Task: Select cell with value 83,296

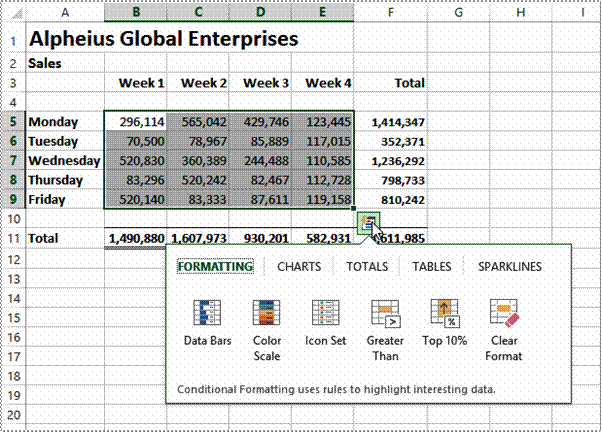Action: click(x=136, y=180)
